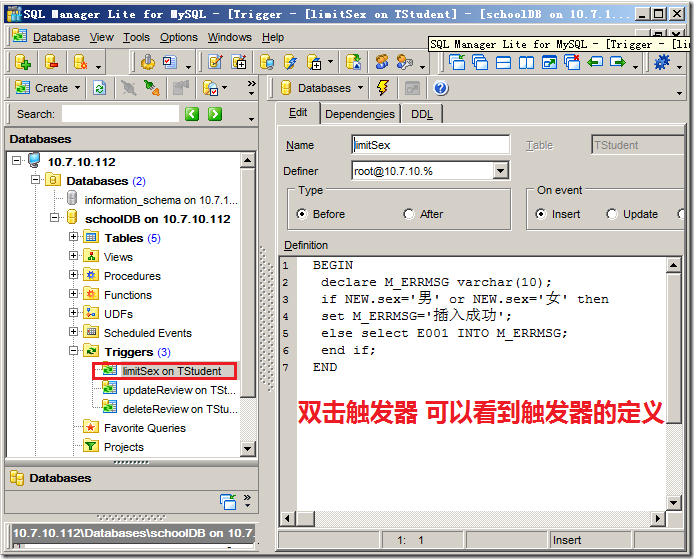Click the register database icon with green plus
The image size is (694, 559).
(23, 62)
